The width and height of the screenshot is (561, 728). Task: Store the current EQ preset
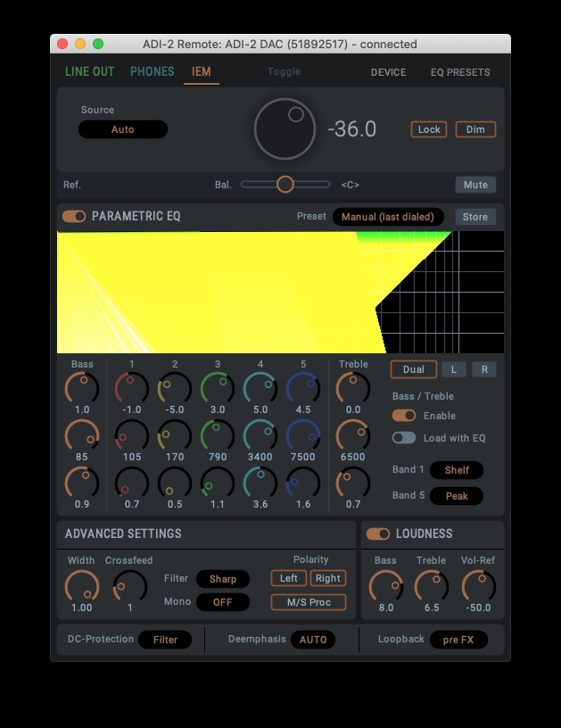475,217
